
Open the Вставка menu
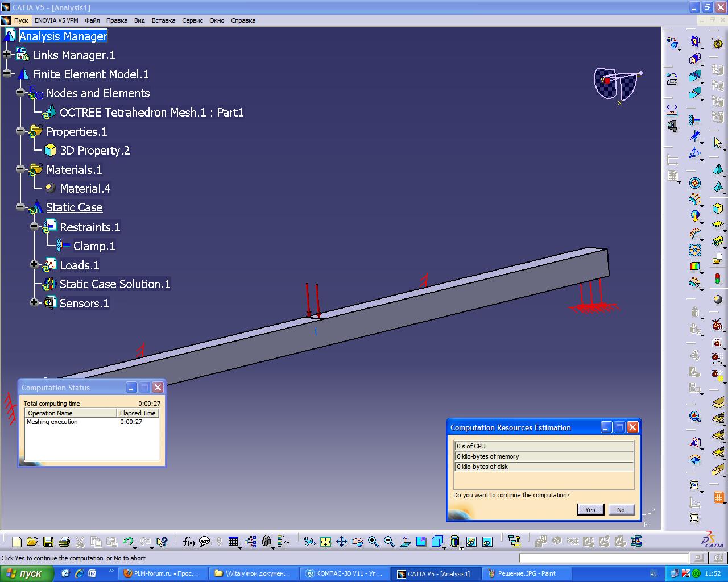(x=163, y=20)
